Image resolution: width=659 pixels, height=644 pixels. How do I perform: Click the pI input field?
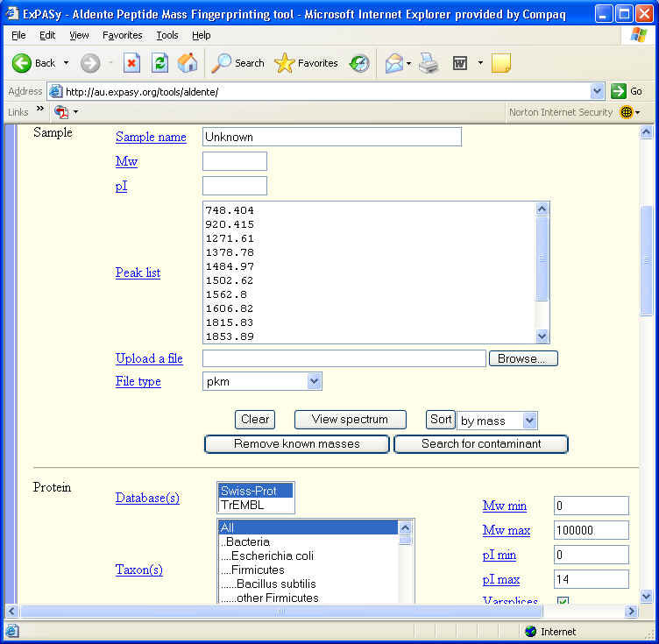pyautogui.click(x=235, y=186)
